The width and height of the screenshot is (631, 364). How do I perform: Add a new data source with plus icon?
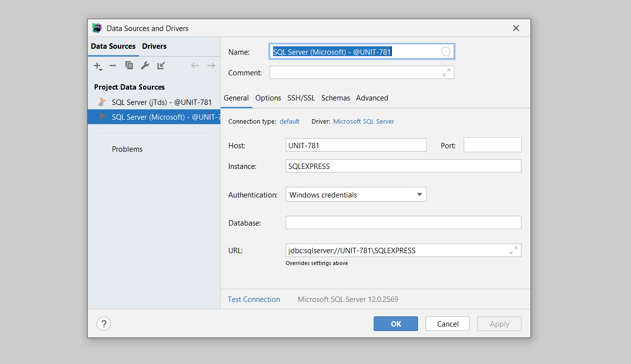98,66
